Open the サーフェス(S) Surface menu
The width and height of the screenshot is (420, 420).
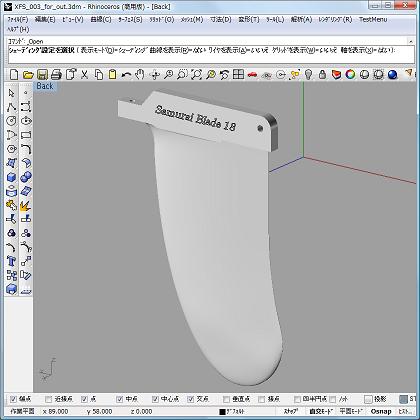tap(130, 20)
